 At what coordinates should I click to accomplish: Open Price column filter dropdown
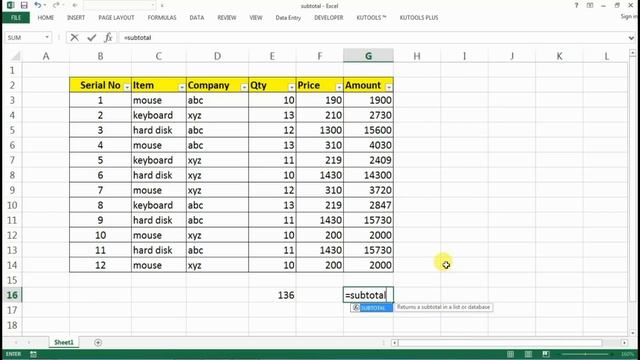click(339, 87)
